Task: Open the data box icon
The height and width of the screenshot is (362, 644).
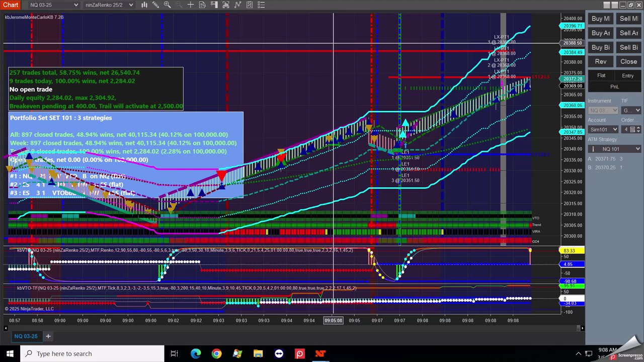Action: click(202, 5)
